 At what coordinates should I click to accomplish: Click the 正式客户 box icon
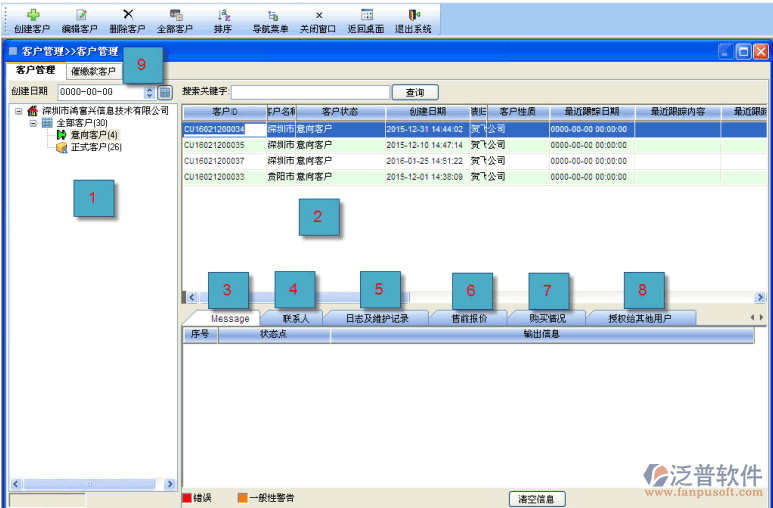pyautogui.click(x=62, y=147)
